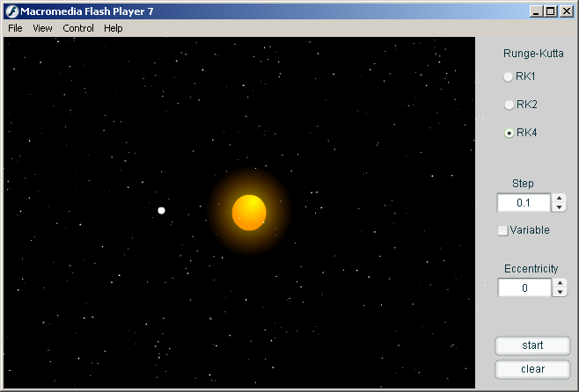Decrease Eccentricity with the down arrow
The image size is (579, 392).
coord(560,293)
